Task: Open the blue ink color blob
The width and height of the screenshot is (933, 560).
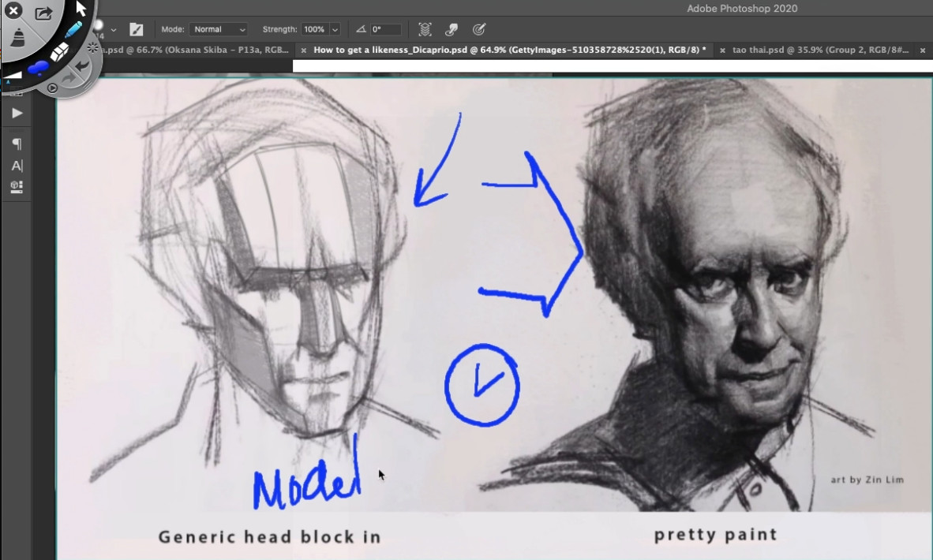Action: (38, 68)
